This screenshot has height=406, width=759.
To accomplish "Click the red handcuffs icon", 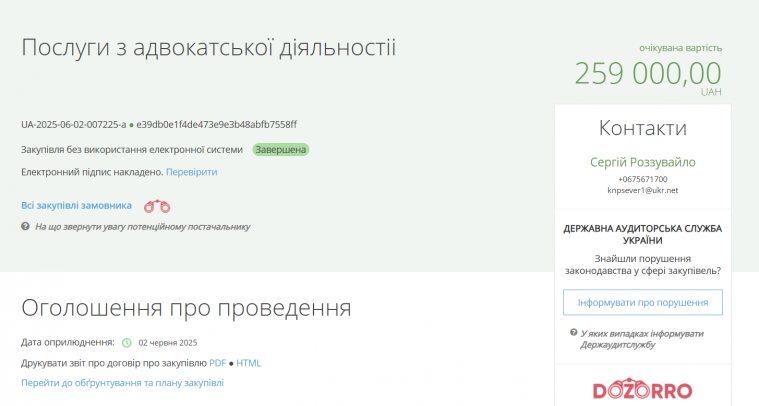I will (x=157, y=207).
